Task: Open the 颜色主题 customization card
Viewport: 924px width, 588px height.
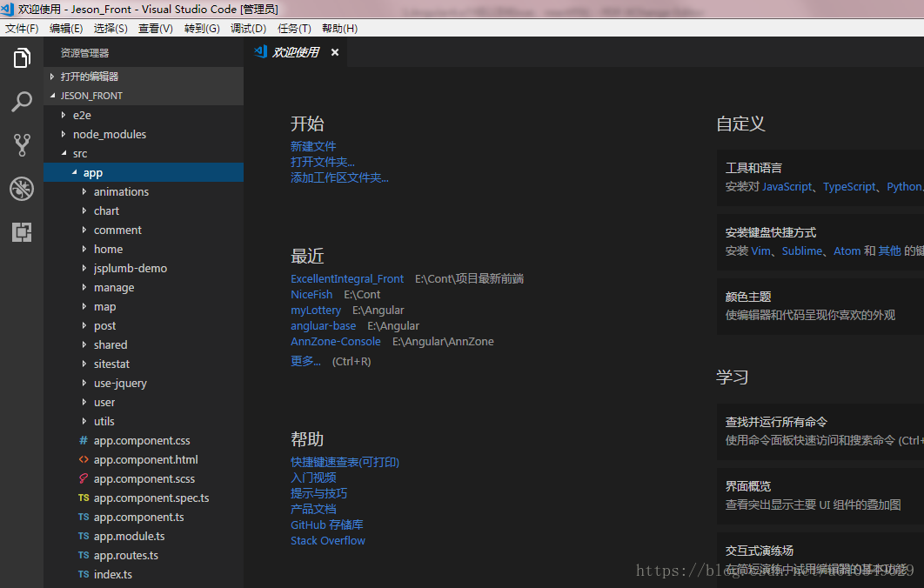Action: (820, 306)
